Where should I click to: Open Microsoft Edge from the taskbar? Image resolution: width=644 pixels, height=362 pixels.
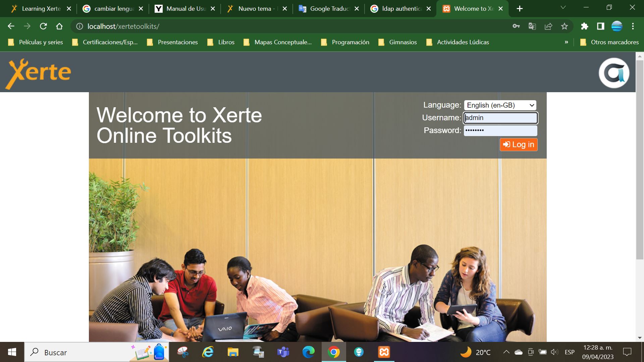click(x=309, y=352)
